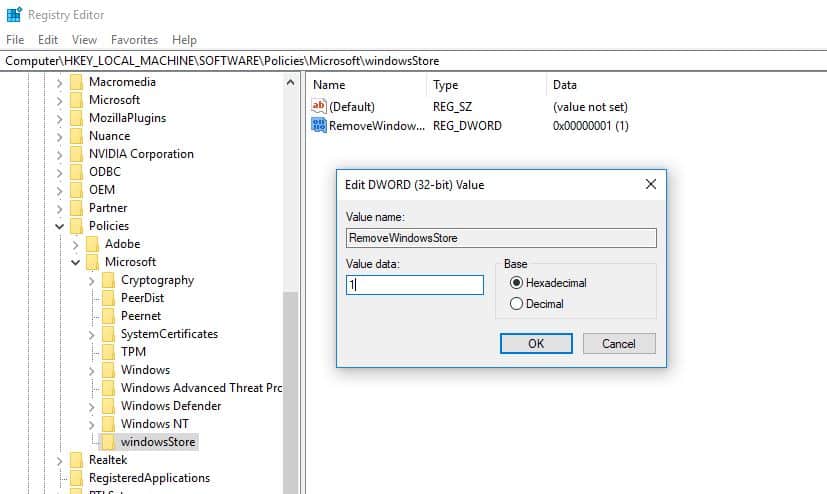Expand the top-level Microsoft key under SOFTWARE
The width and height of the screenshot is (827, 494).
(60, 101)
